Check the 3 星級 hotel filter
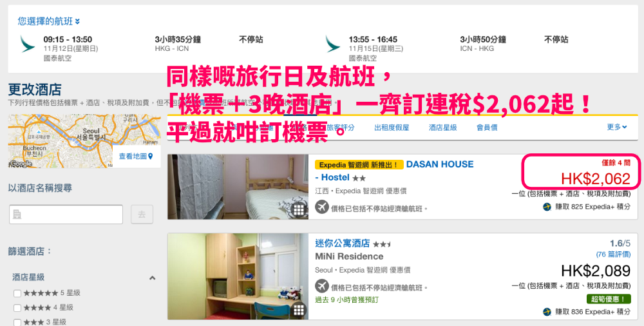 [17, 322]
